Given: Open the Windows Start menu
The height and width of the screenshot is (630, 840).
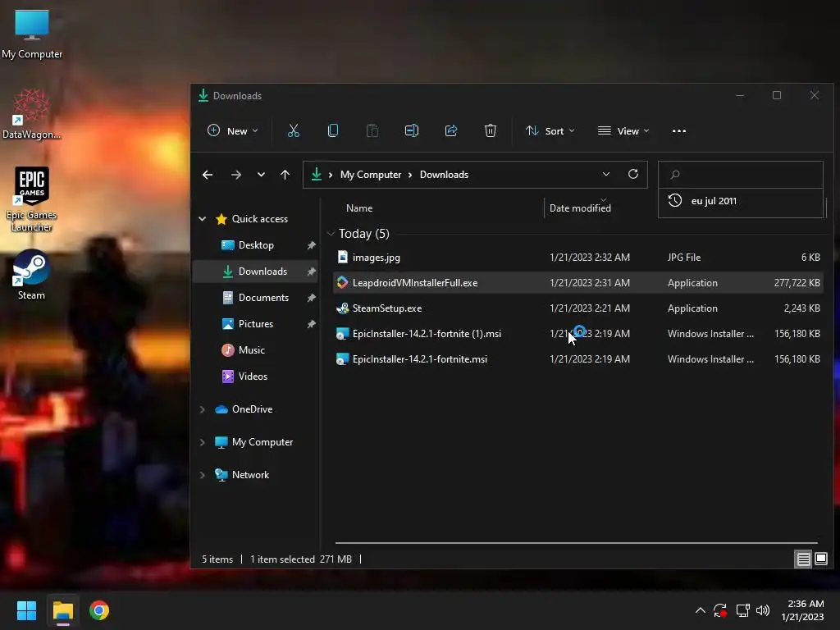Looking at the screenshot, I should tap(26, 610).
